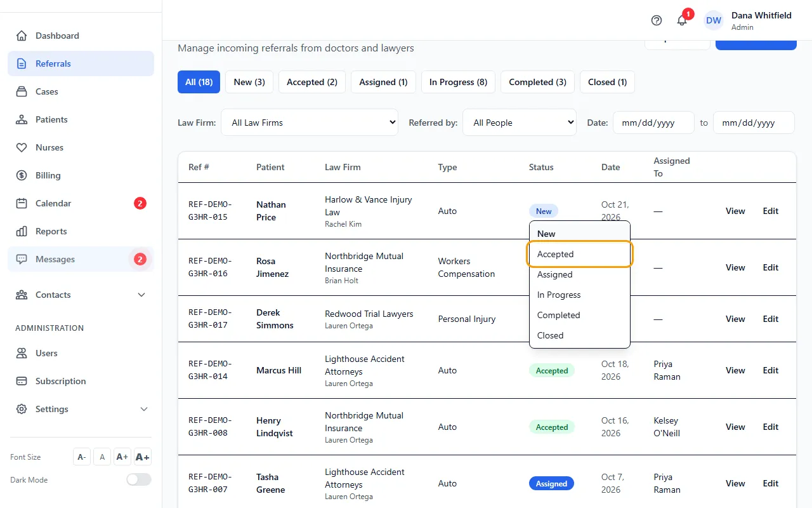812x508 pixels.
Task: Decrease font size with A- button
Action: (82, 457)
